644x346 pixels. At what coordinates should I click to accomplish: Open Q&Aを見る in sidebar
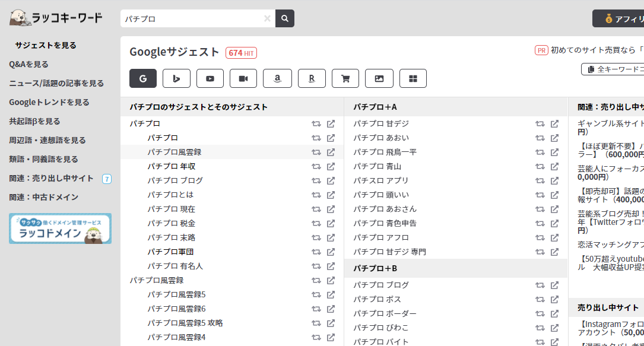click(28, 64)
